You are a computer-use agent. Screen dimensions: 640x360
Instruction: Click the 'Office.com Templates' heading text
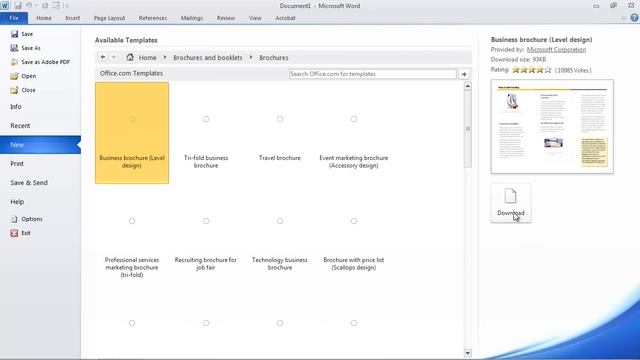click(131, 73)
